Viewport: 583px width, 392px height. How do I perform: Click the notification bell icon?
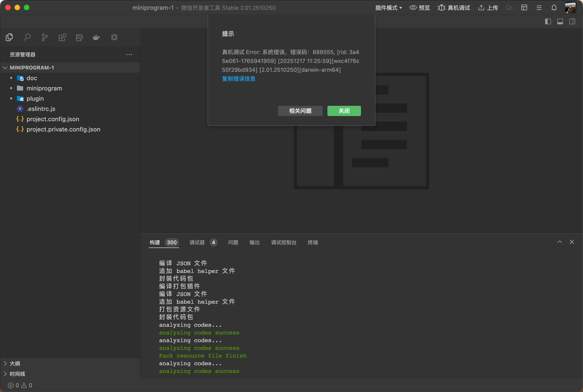tap(554, 8)
